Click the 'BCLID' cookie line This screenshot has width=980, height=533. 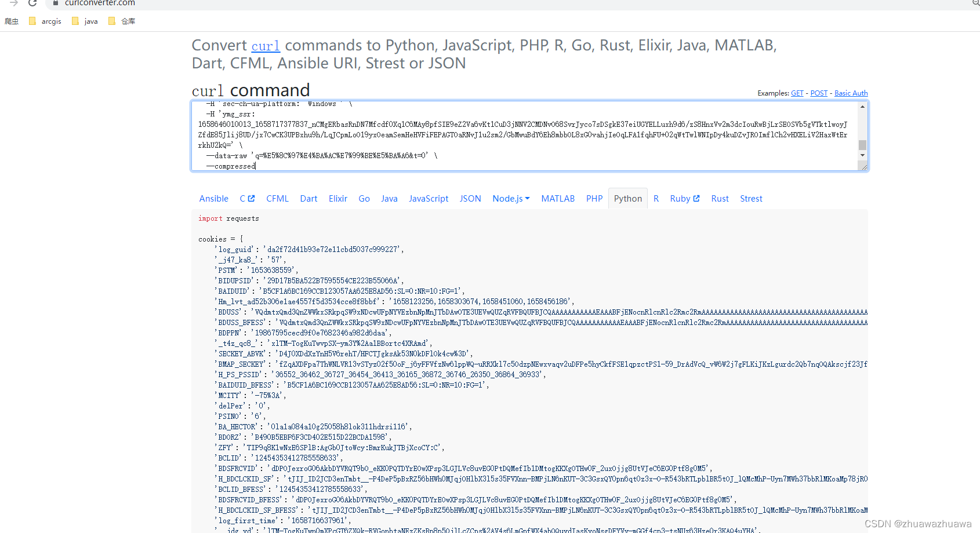click(278, 458)
